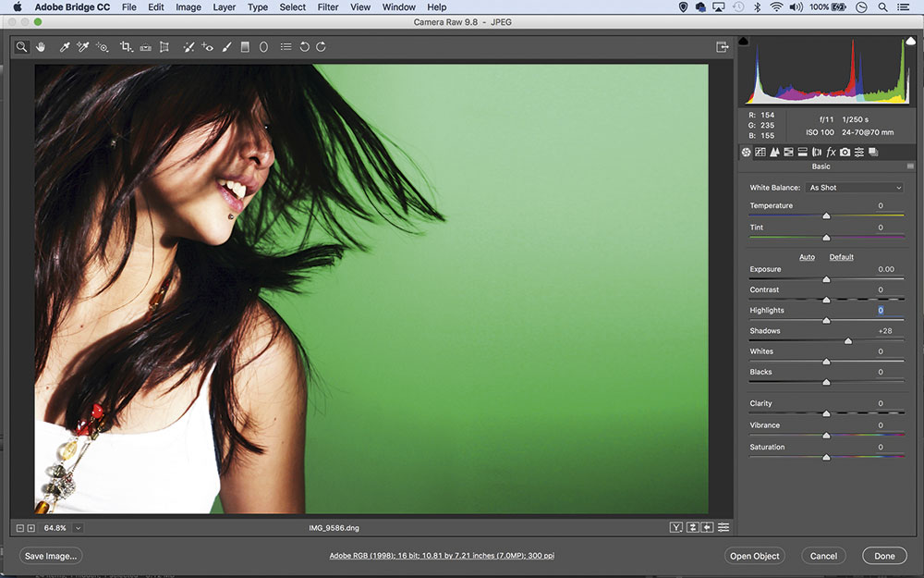Viewport: 924px width, 578px height.
Task: Click Auto to auto-adjust tone settings
Action: click(x=807, y=257)
